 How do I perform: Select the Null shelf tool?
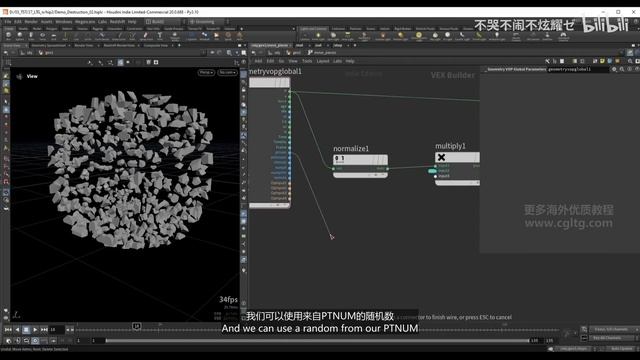65,36
